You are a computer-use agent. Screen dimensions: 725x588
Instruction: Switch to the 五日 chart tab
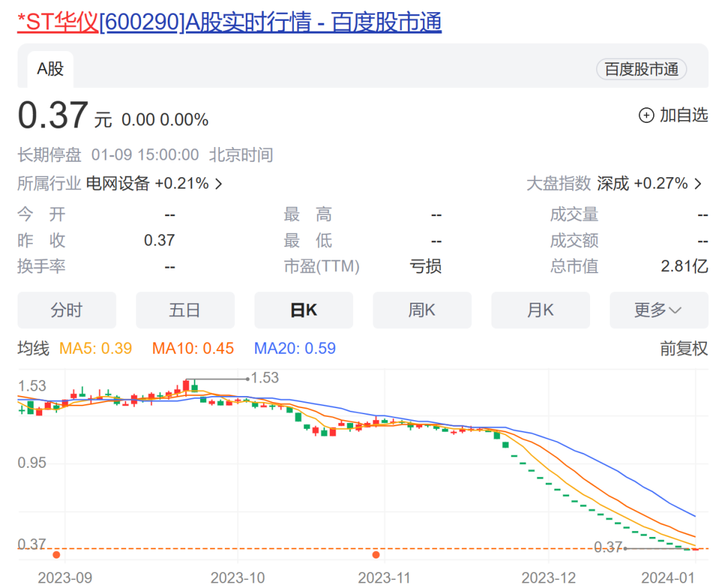[x=185, y=309]
